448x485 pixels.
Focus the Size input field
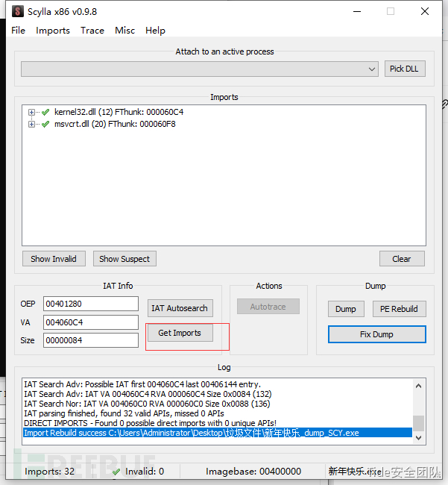coord(91,340)
